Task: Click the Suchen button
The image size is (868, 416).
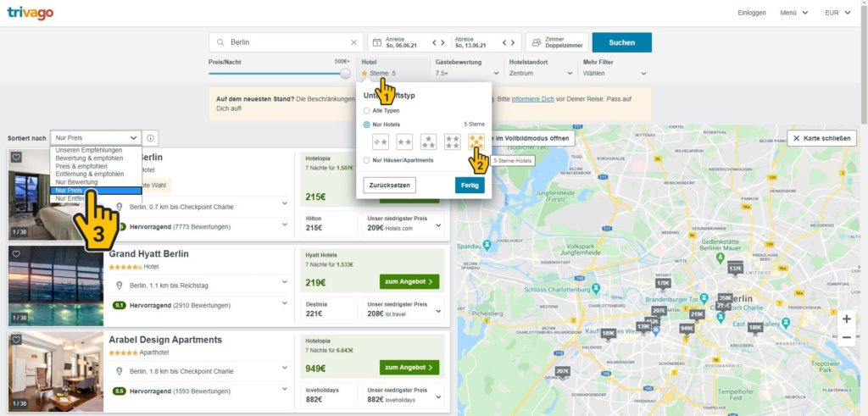Action: [621, 42]
